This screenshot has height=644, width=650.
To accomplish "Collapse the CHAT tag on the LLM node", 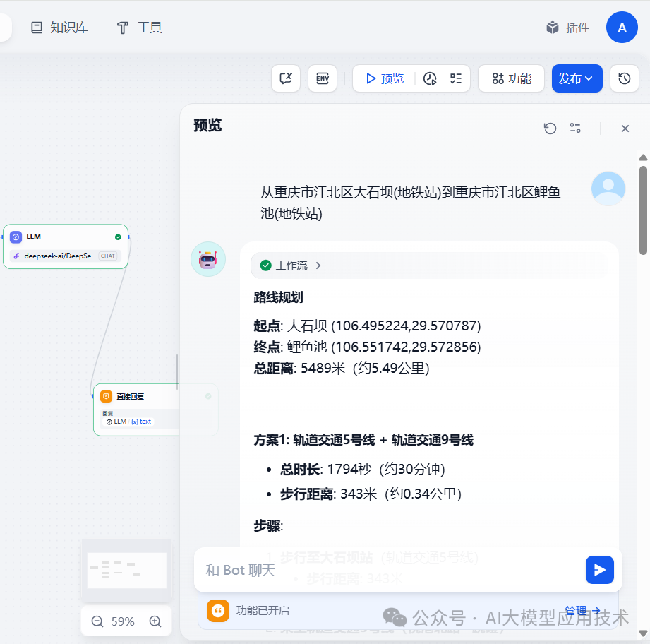I will [107, 256].
